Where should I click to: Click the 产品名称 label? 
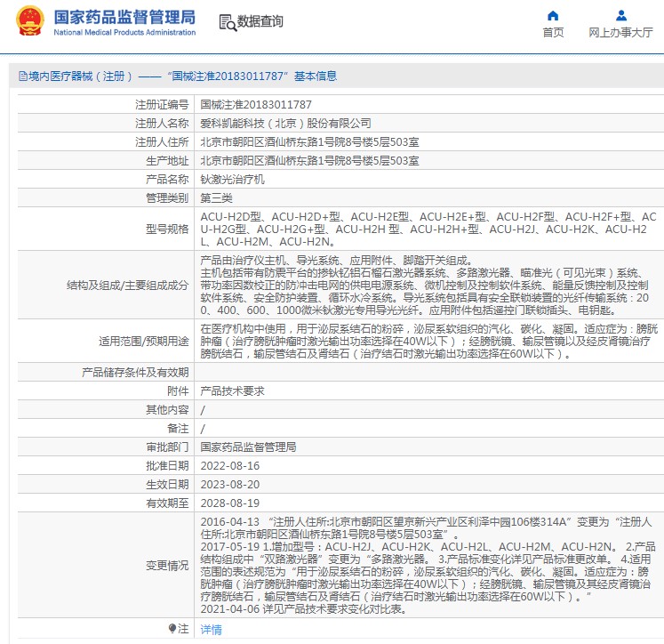(167, 179)
